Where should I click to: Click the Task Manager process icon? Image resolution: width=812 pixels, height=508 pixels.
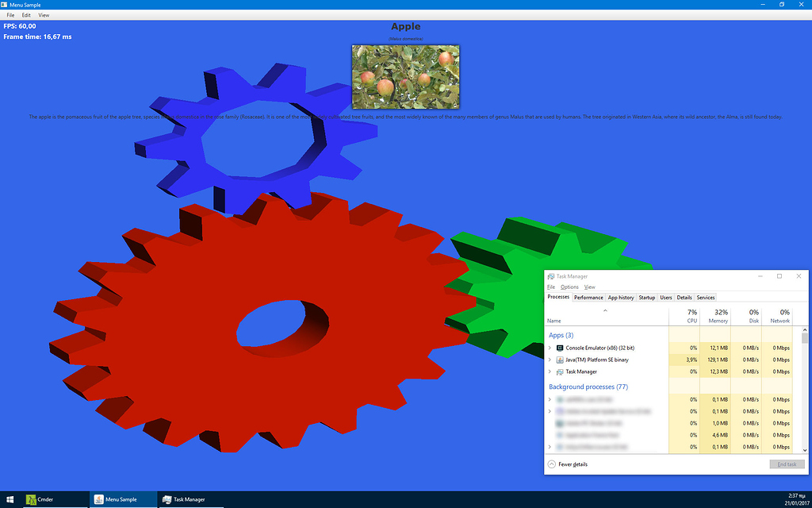click(x=561, y=371)
